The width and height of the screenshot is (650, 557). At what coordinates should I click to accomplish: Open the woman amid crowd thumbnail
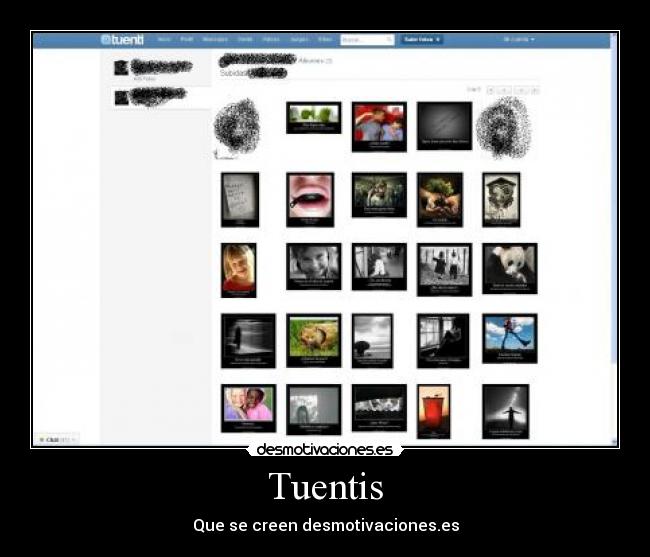pos(379,195)
